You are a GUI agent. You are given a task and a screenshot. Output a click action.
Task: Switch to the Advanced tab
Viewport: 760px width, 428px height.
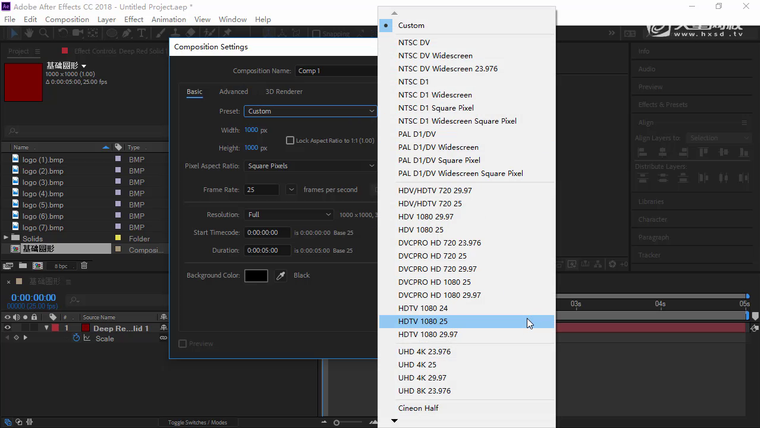point(233,92)
